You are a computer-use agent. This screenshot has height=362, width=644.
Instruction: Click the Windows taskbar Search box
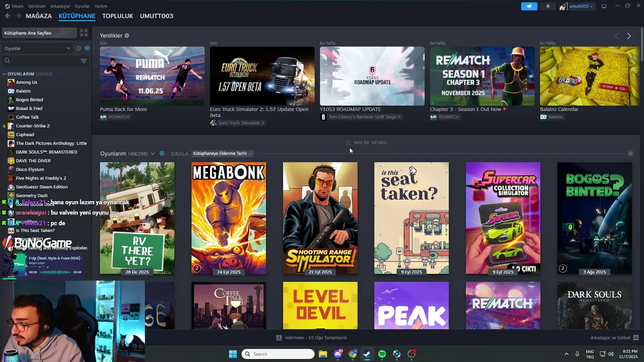coord(278,354)
